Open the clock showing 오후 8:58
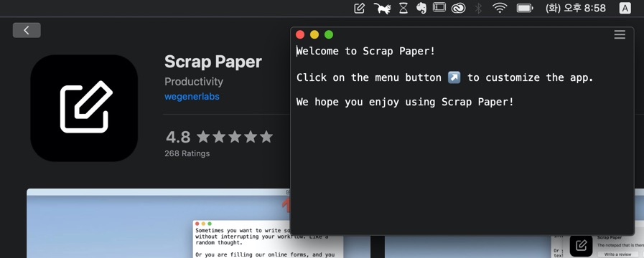The height and width of the screenshot is (258, 644). (575, 8)
